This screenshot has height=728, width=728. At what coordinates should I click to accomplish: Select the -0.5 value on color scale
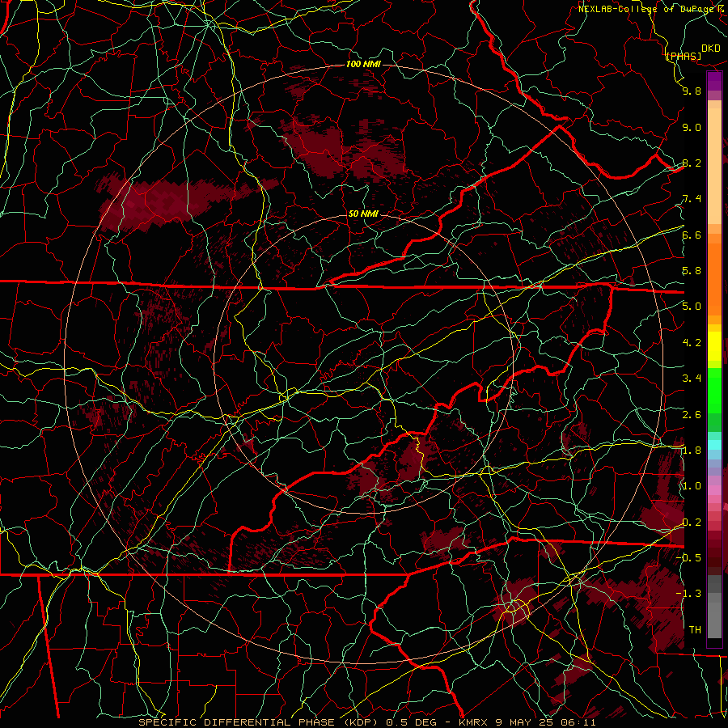coord(689,558)
